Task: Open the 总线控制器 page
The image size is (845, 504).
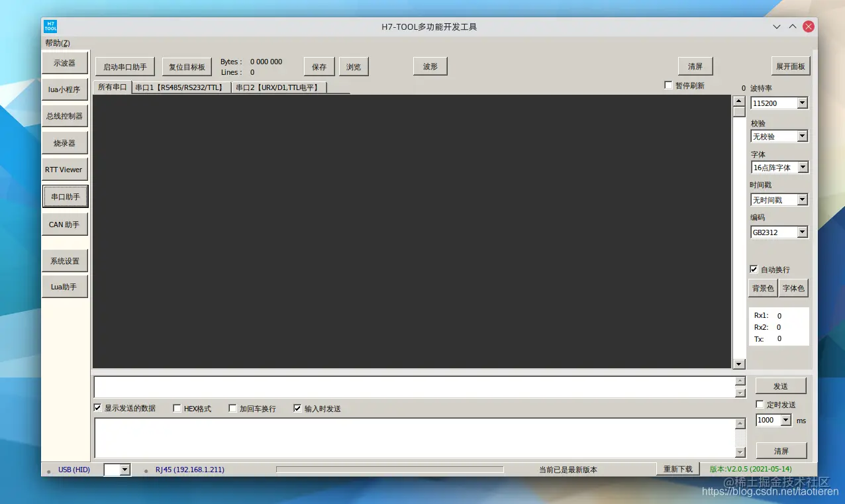Action: pyautogui.click(x=65, y=116)
